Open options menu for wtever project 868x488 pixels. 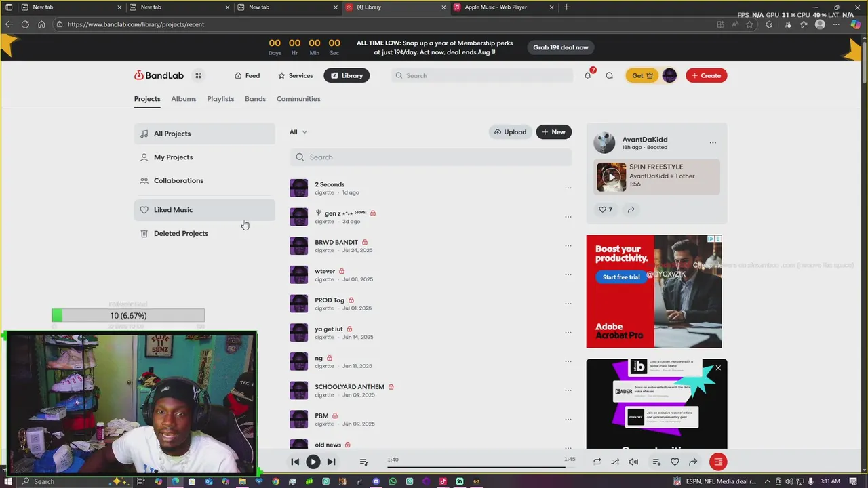click(568, 274)
